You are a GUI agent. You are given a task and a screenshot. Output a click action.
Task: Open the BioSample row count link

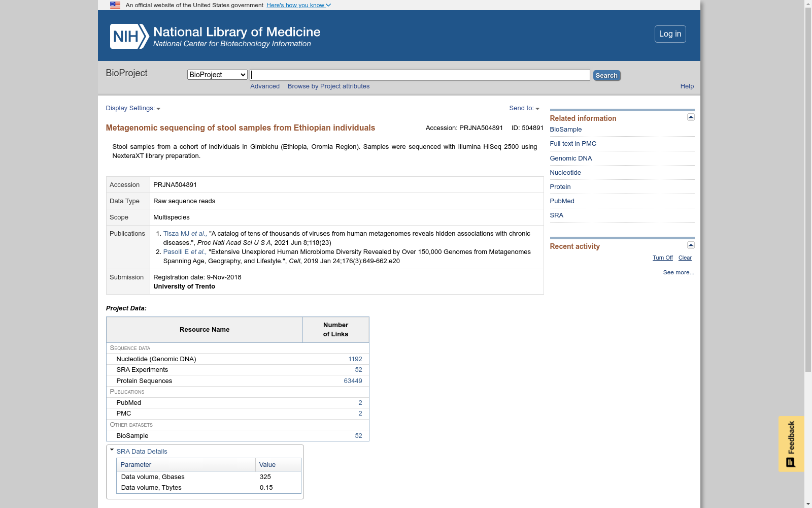[358, 436]
